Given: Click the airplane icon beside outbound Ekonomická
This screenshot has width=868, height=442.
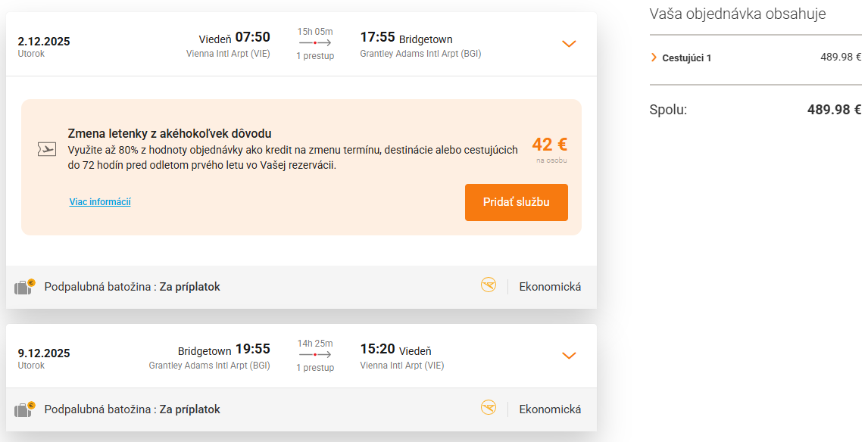Looking at the screenshot, I should coord(488,286).
